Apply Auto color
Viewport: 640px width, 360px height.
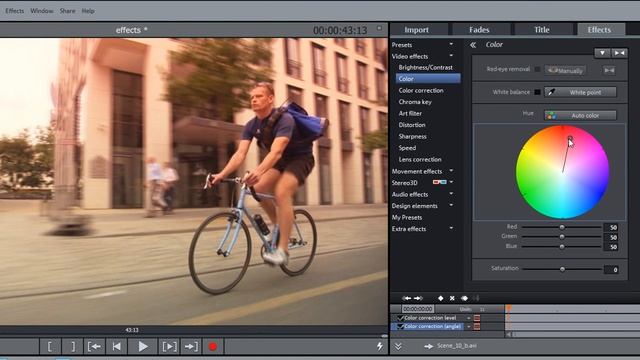[x=580, y=116]
